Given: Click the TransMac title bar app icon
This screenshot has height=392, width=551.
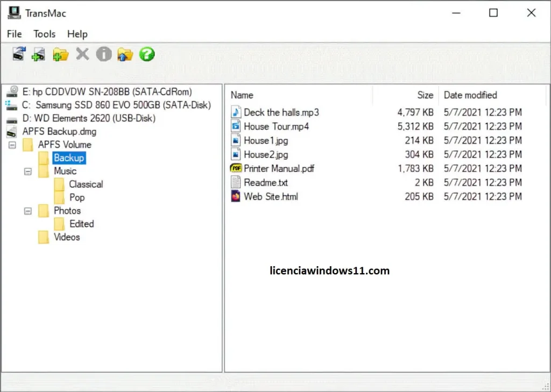Looking at the screenshot, I should [x=14, y=13].
